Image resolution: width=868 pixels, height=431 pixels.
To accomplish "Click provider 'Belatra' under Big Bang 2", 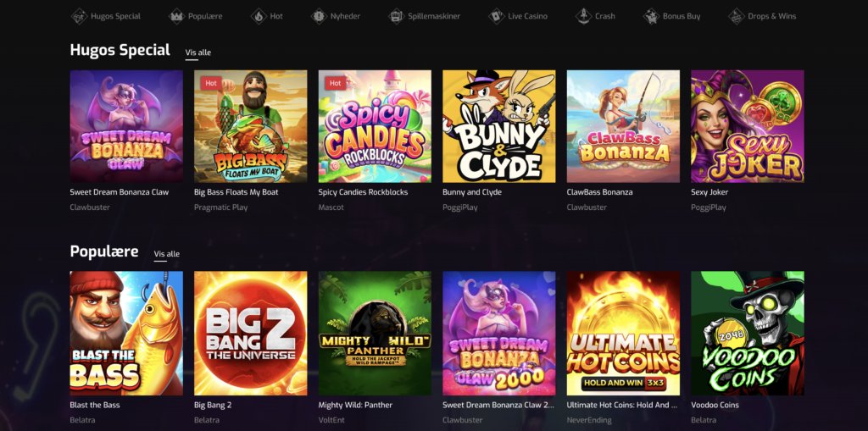I will (x=206, y=421).
